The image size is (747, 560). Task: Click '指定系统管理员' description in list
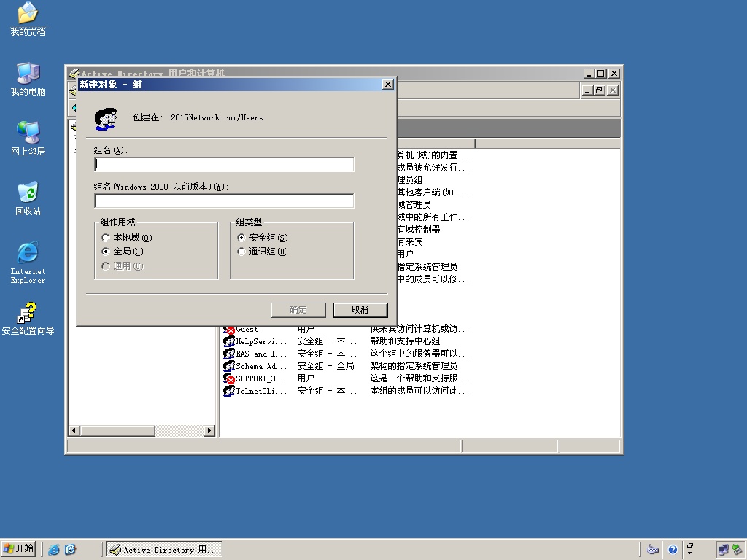pyautogui.click(x=427, y=267)
